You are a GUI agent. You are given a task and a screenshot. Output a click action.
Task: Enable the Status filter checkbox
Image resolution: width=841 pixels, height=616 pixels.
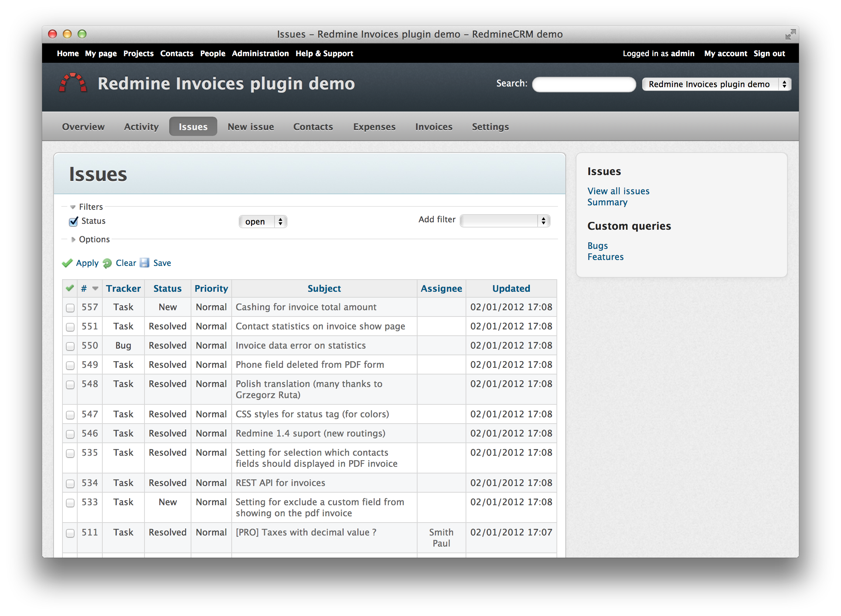pyautogui.click(x=73, y=221)
